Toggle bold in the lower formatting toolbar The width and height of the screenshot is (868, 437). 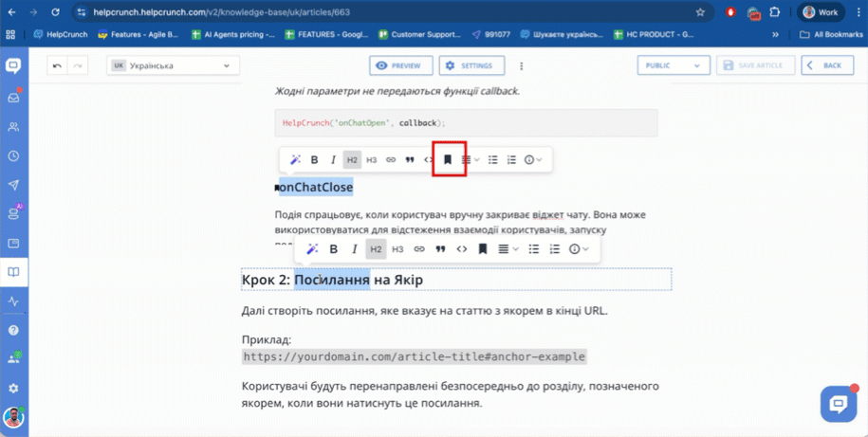coord(334,249)
